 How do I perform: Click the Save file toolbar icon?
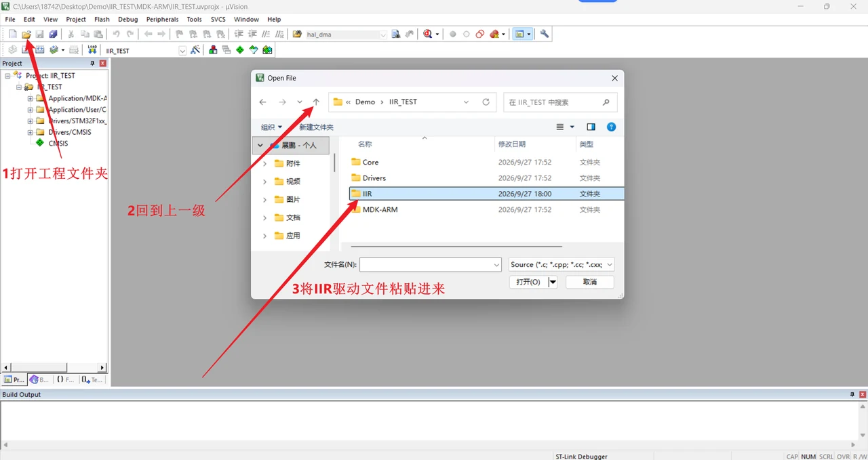pyautogui.click(x=40, y=34)
